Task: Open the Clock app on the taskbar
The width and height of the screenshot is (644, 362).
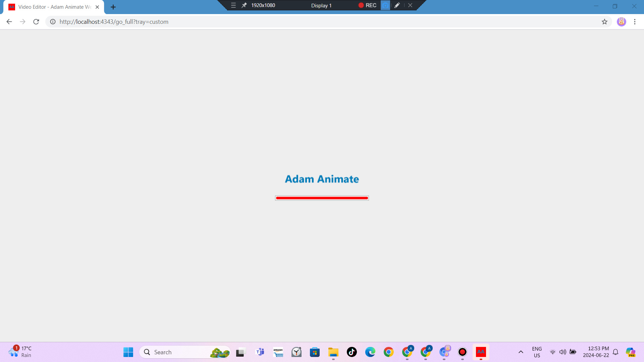Action: 297,352
